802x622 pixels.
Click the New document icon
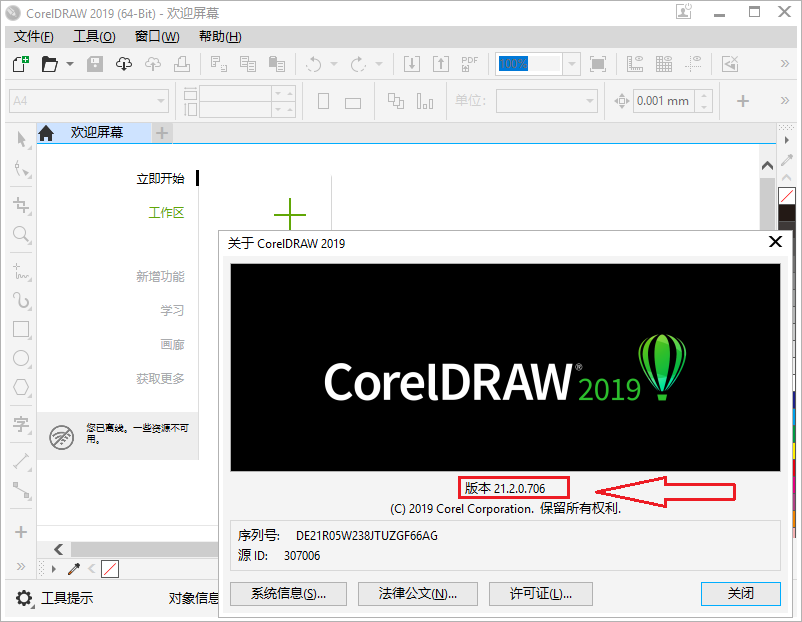[x=20, y=64]
